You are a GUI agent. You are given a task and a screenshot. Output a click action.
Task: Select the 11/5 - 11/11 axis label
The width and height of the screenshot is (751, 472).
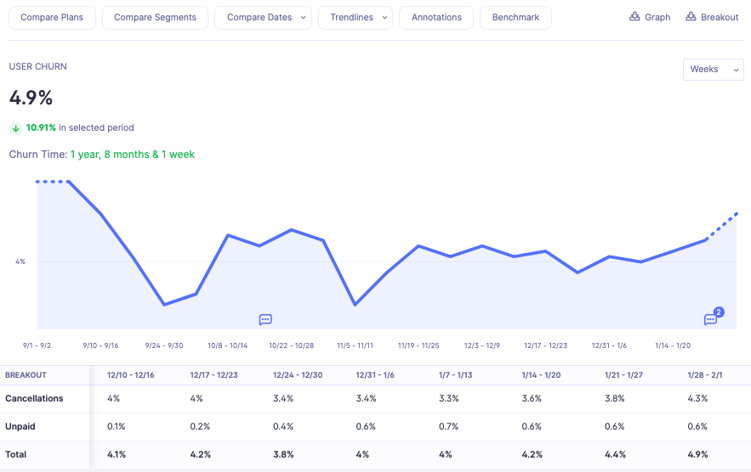click(355, 345)
